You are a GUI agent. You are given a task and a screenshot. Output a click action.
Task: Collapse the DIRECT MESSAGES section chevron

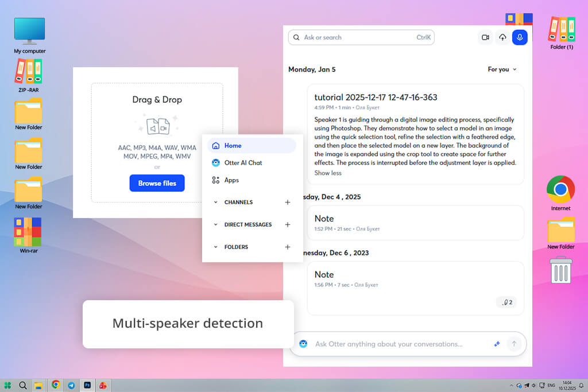(x=216, y=225)
